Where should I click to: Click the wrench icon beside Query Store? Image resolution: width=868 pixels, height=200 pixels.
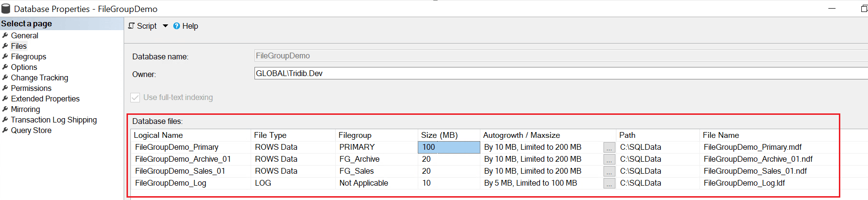pos(5,130)
